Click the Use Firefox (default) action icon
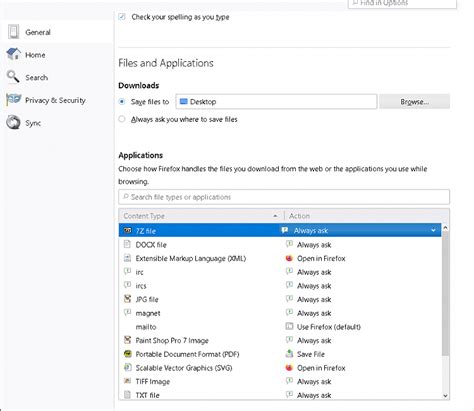This screenshot has height=411, width=474. pyautogui.click(x=289, y=326)
